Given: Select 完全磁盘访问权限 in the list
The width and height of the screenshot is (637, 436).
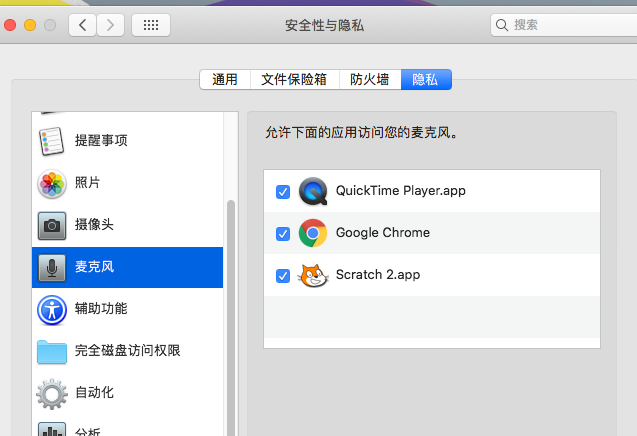Looking at the screenshot, I should pyautogui.click(x=128, y=351).
